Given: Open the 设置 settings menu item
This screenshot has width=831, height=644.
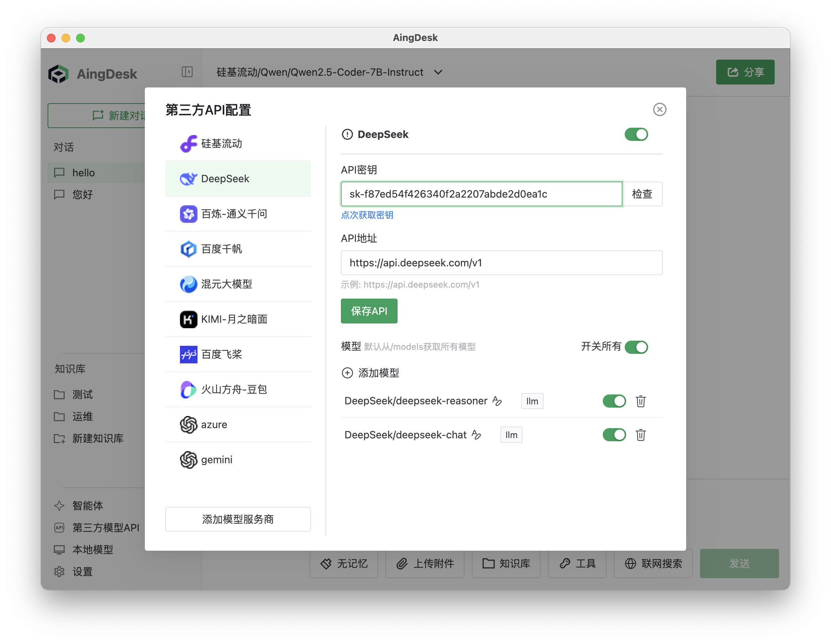Looking at the screenshot, I should (x=82, y=571).
